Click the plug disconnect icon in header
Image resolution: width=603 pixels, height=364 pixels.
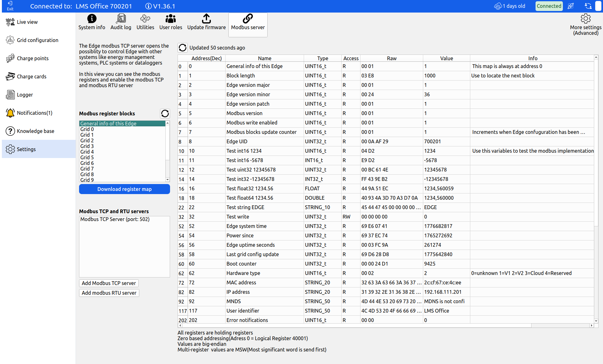(x=571, y=6)
